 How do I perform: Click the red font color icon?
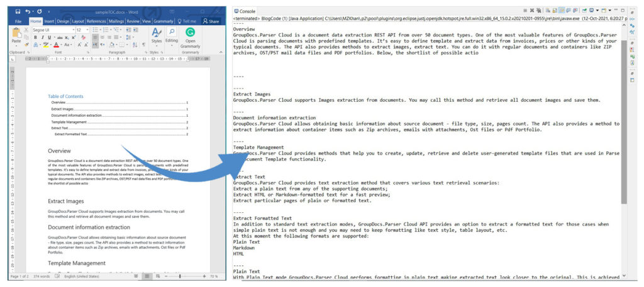57,45
